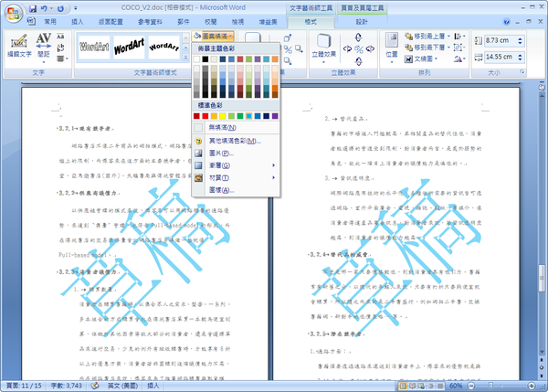Open the 文繞圖 (Text Wrapping) dropdown
The height and width of the screenshot is (392, 548).
(x=421, y=58)
